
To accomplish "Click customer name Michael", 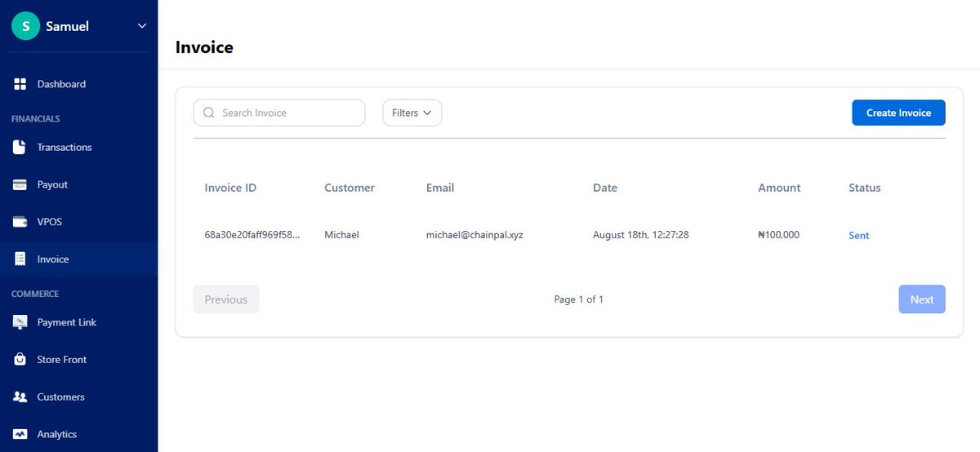I will [x=341, y=235].
